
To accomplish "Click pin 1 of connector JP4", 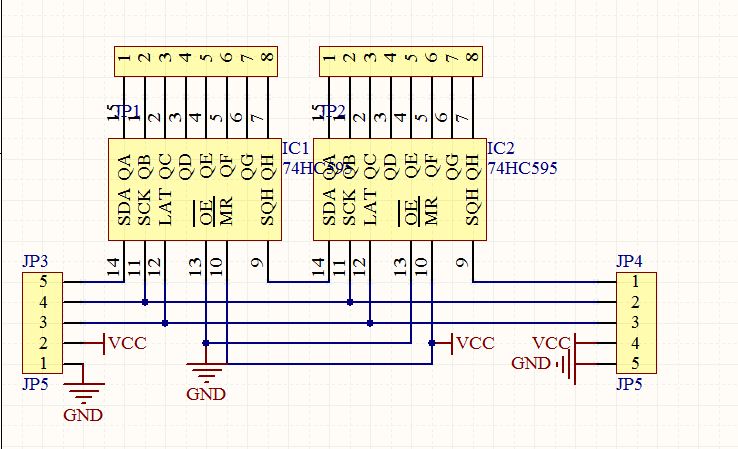I will [635, 281].
